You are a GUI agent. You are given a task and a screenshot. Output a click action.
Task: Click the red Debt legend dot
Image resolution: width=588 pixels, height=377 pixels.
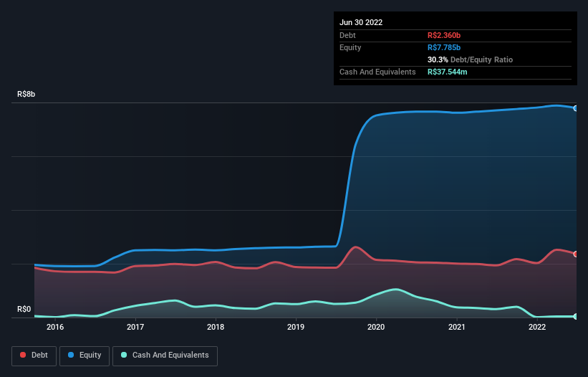(23, 355)
